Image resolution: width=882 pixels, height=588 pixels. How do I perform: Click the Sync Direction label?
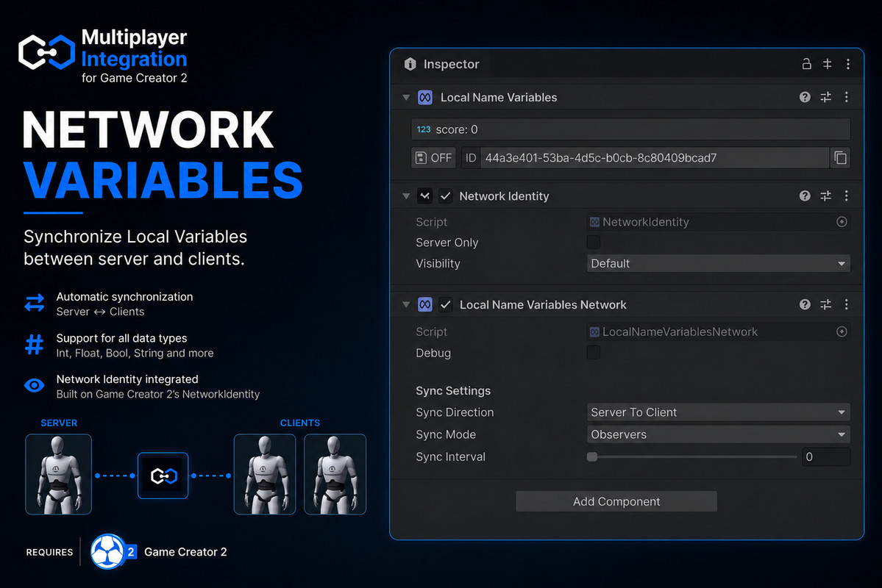click(455, 412)
